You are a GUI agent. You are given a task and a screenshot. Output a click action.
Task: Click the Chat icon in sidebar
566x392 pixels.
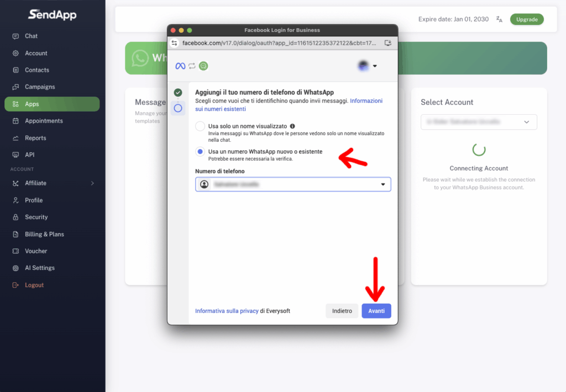[x=15, y=36]
